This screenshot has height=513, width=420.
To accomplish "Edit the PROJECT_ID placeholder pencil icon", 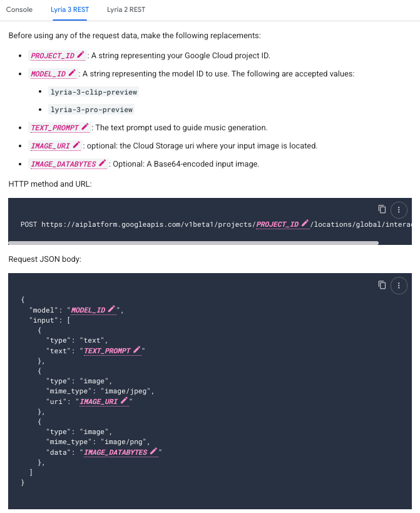I will [x=81, y=56].
